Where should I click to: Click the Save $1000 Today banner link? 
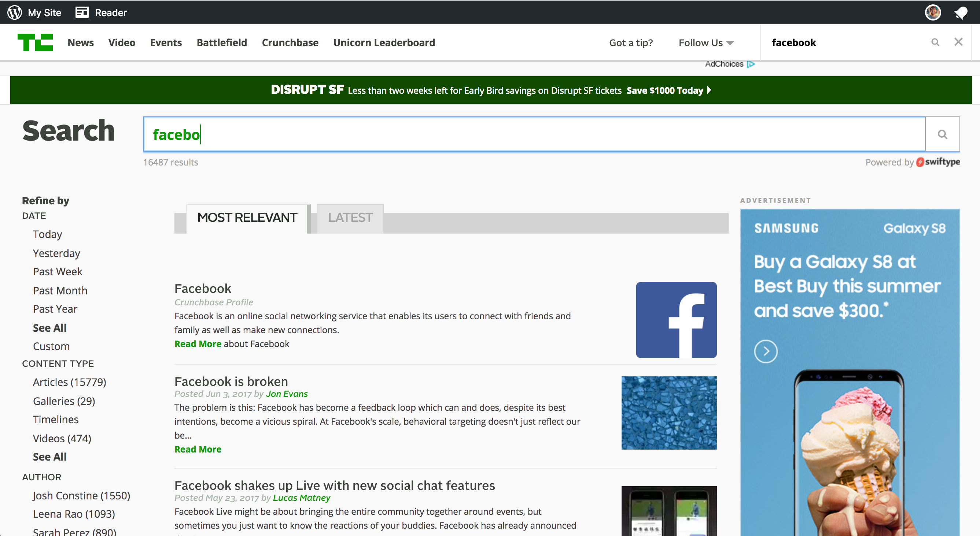tap(668, 90)
